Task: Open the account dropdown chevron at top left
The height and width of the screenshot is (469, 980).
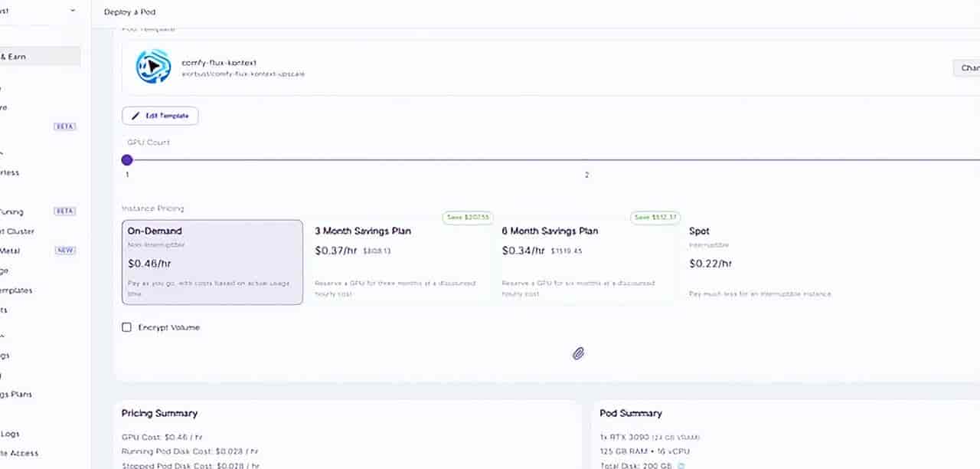Action: pyautogui.click(x=73, y=11)
